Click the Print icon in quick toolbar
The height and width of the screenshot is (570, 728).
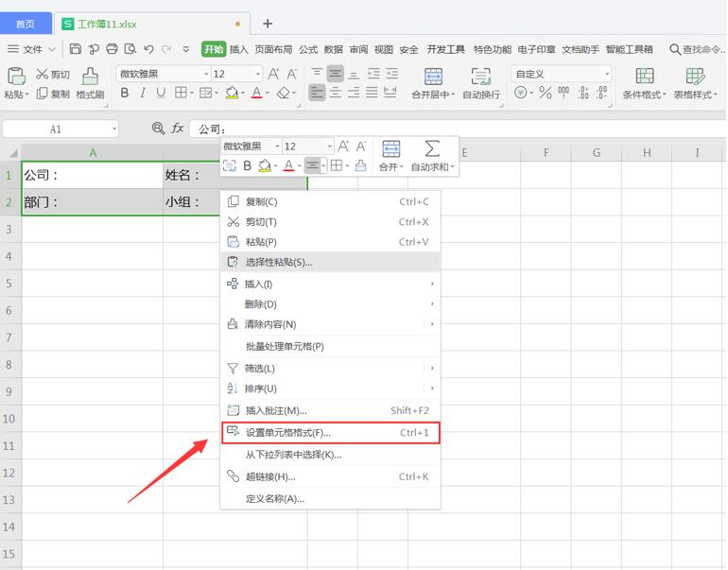[112, 49]
